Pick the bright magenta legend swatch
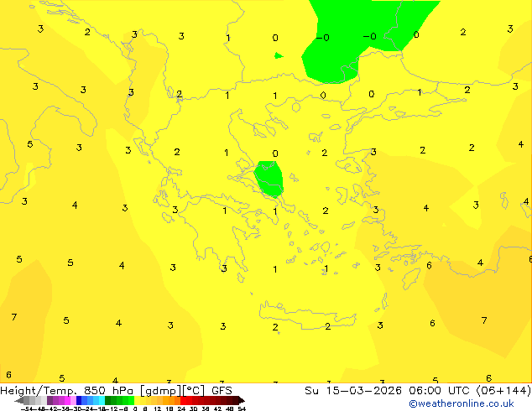This screenshot has width=532, height=411. point(67,401)
